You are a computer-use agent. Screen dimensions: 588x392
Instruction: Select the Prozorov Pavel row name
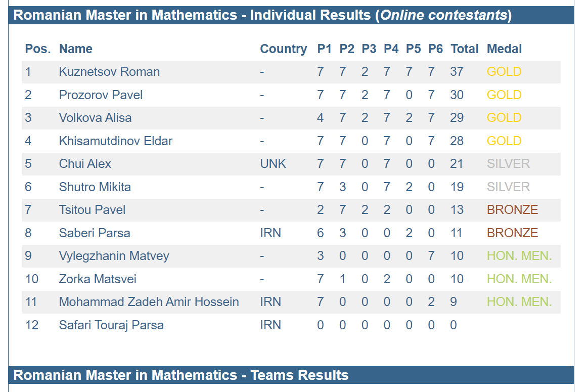pyautogui.click(x=101, y=95)
